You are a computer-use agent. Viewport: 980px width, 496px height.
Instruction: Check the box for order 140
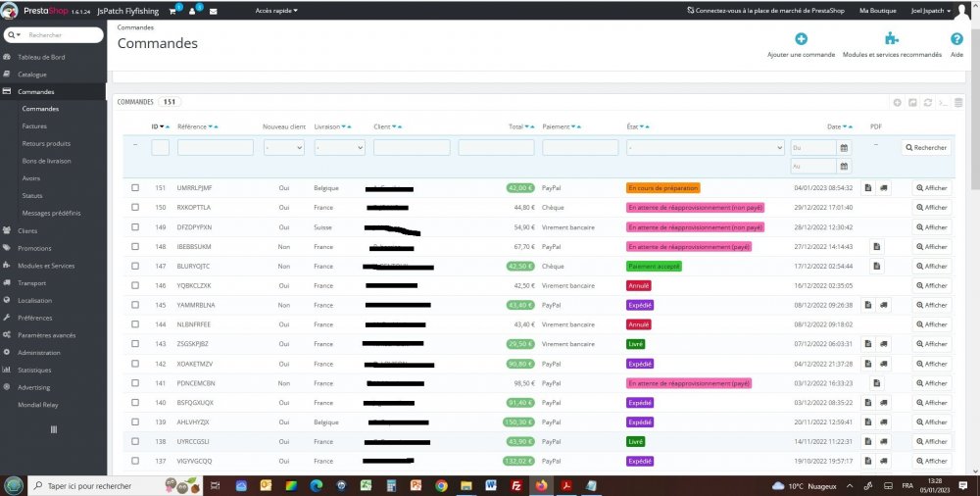click(x=135, y=402)
